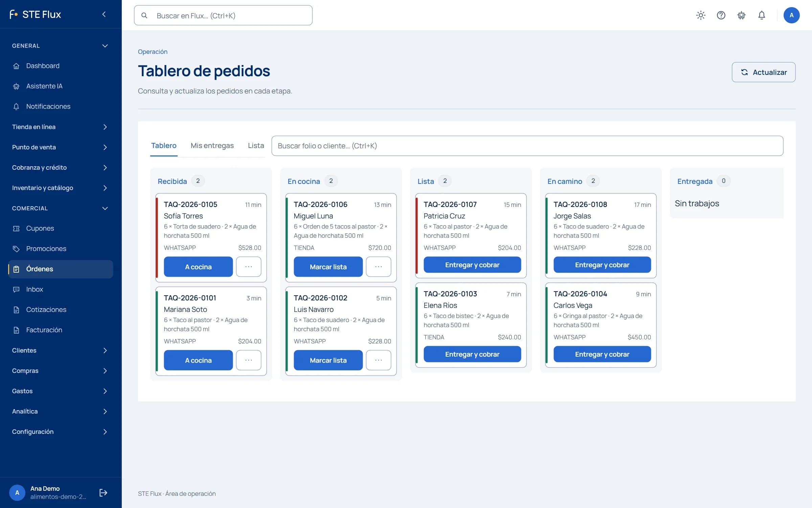This screenshot has height=508, width=812.
Task: Send order TAQ-2026-0105 A cocina
Action: [x=198, y=267]
